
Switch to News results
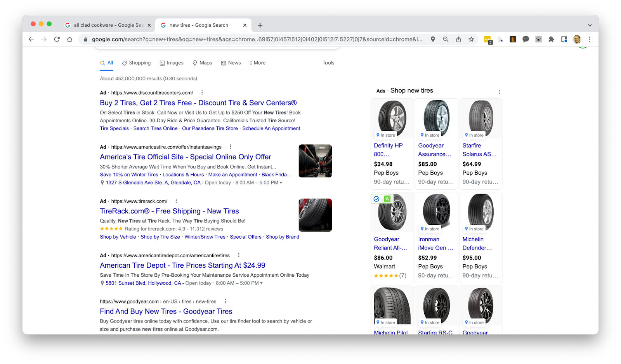(231, 63)
